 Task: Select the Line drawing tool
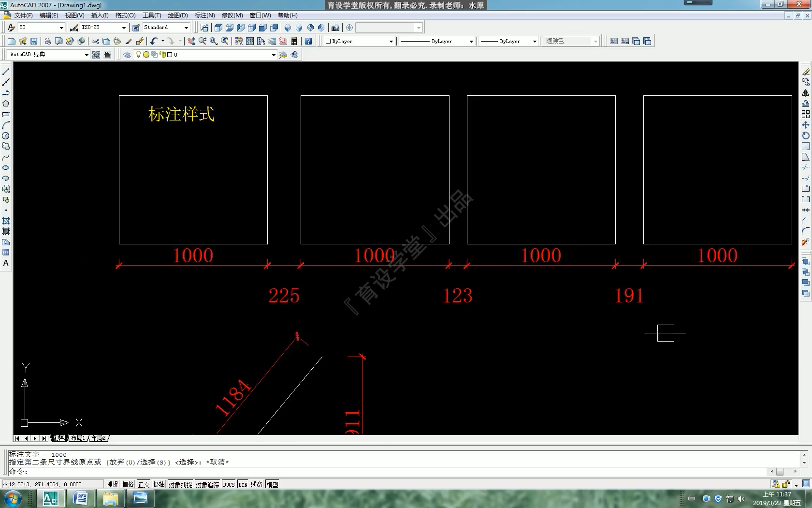[6, 72]
